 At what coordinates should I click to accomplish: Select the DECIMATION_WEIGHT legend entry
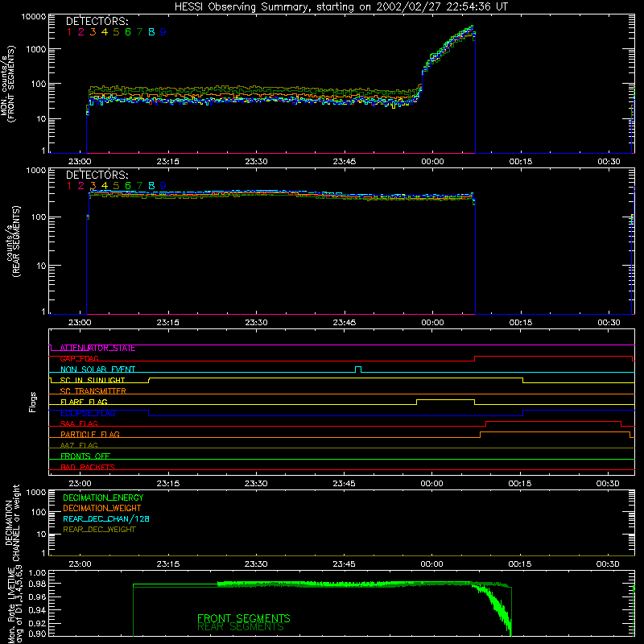pyautogui.click(x=102, y=508)
